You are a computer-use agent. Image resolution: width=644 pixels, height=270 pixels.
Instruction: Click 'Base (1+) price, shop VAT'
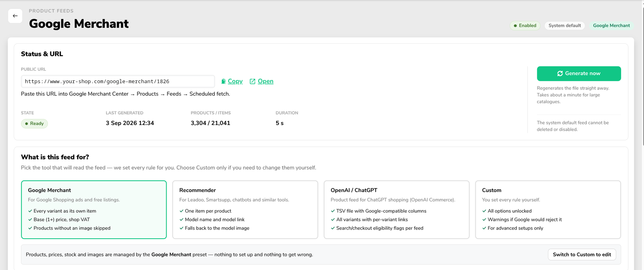[62, 219]
